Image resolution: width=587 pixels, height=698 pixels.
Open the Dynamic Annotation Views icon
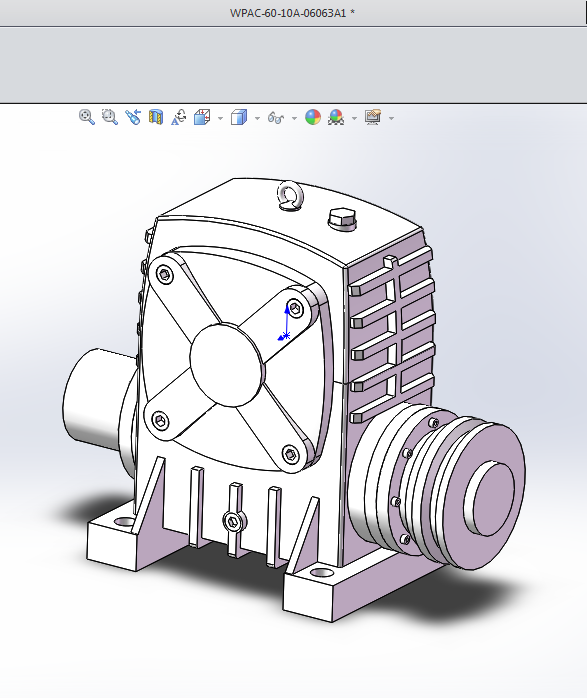point(179,117)
